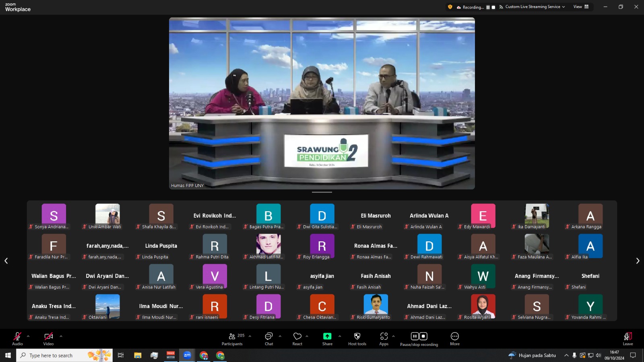The image size is (644, 362).
Task: Open the View layout menu
Action: click(x=581, y=7)
